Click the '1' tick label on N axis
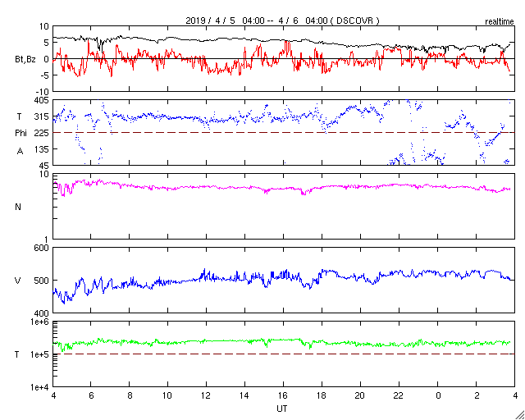Viewport: 525px width, 420px height. [47, 240]
